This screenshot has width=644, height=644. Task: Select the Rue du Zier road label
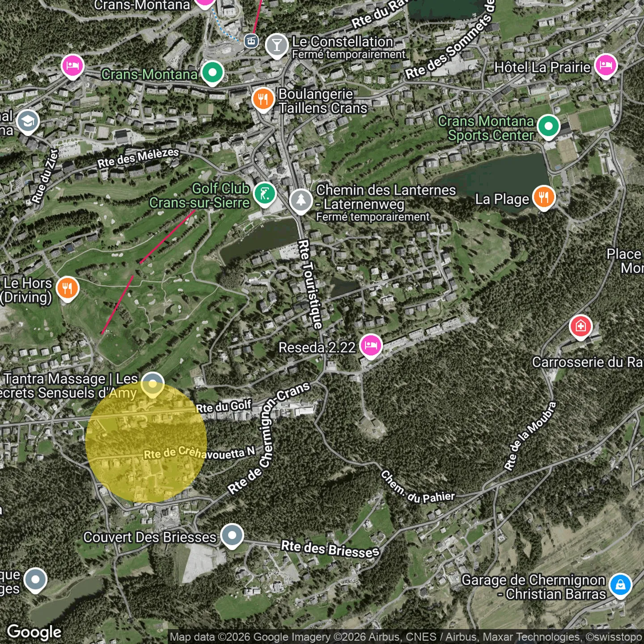(x=45, y=176)
